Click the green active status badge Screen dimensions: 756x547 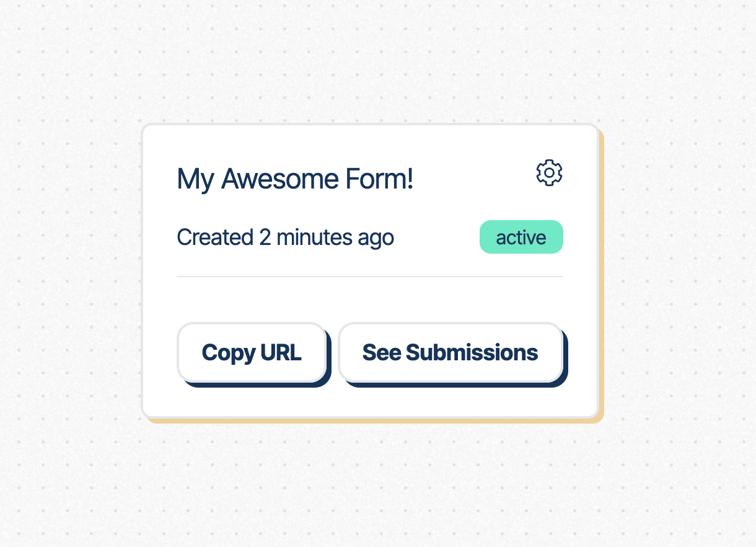click(521, 238)
